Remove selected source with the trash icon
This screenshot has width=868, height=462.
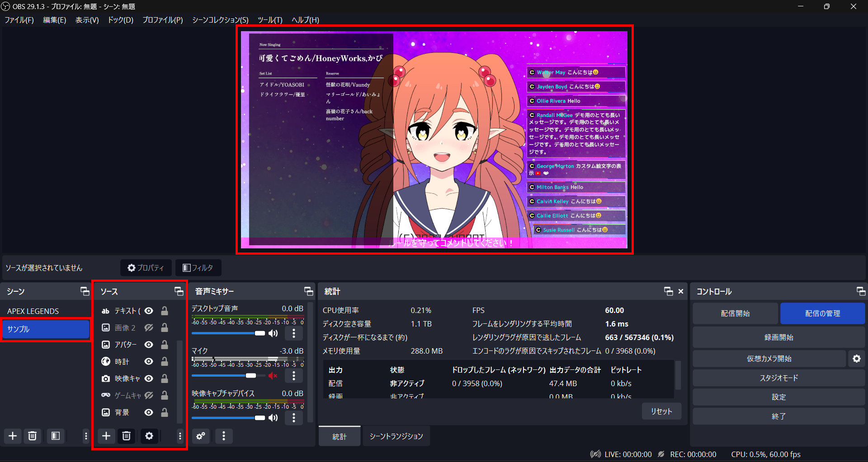(x=127, y=436)
